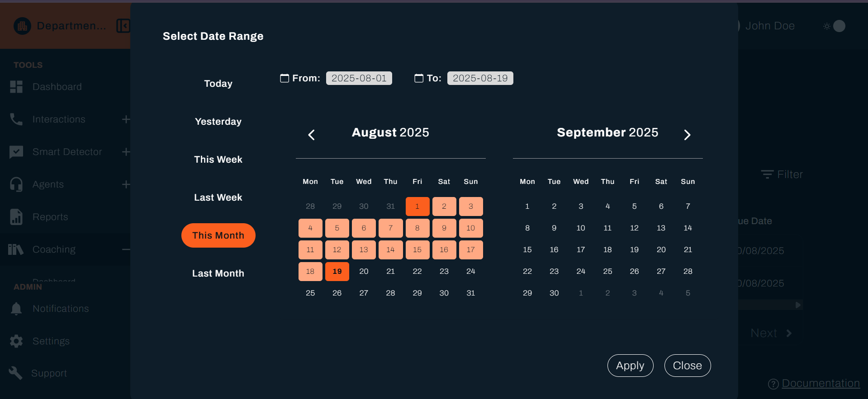Click the John Doe user name
Image resolution: width=868 pixels, height=399 pixels.
coord(770,26)
